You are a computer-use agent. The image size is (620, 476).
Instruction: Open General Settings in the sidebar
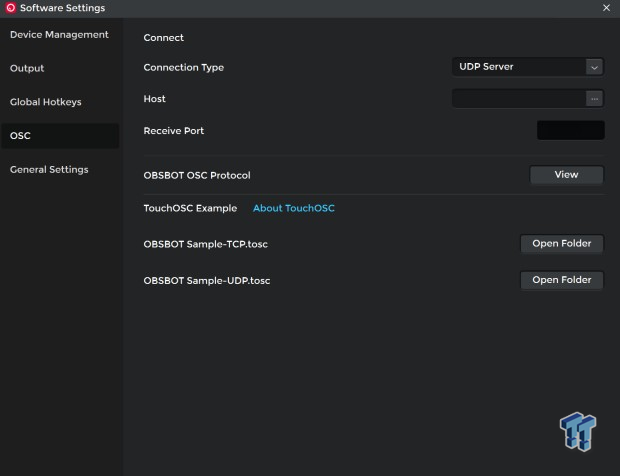pos(49,170)
